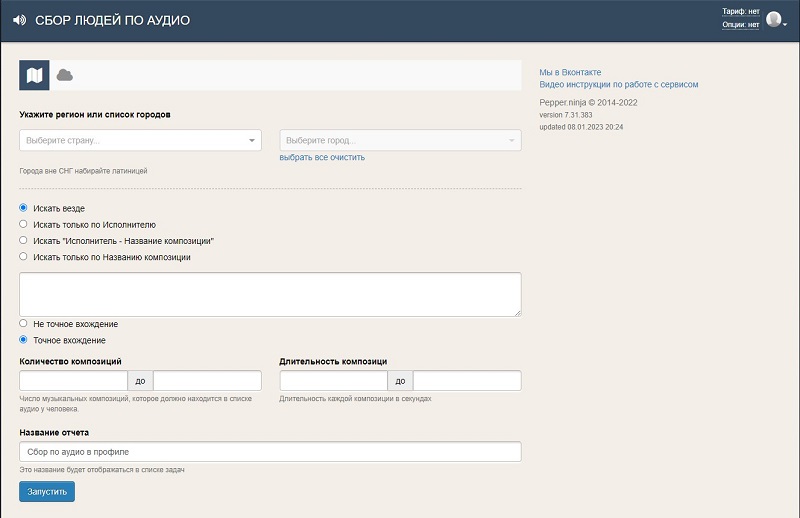Select "Точное вхождение" radio button
Image resolution: width=800 pixels, height=518 pixels.
click(24, 340)
